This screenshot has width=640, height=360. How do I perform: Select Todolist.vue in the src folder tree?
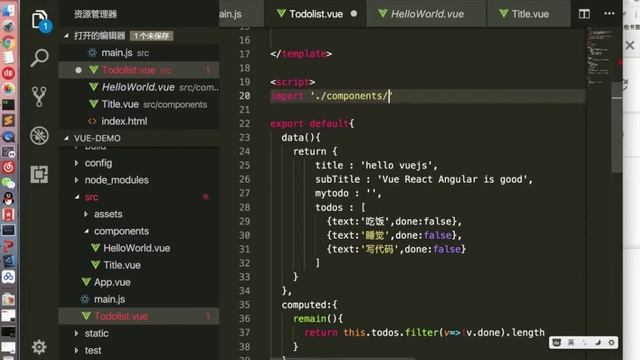tap(139, 316)
